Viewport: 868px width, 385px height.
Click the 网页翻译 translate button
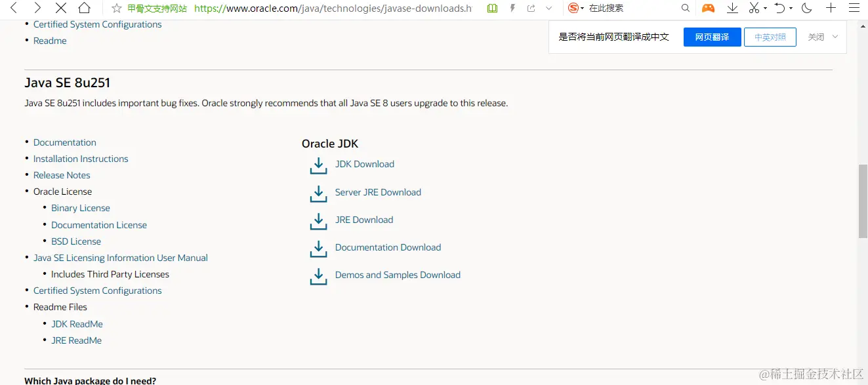[712, 37]
